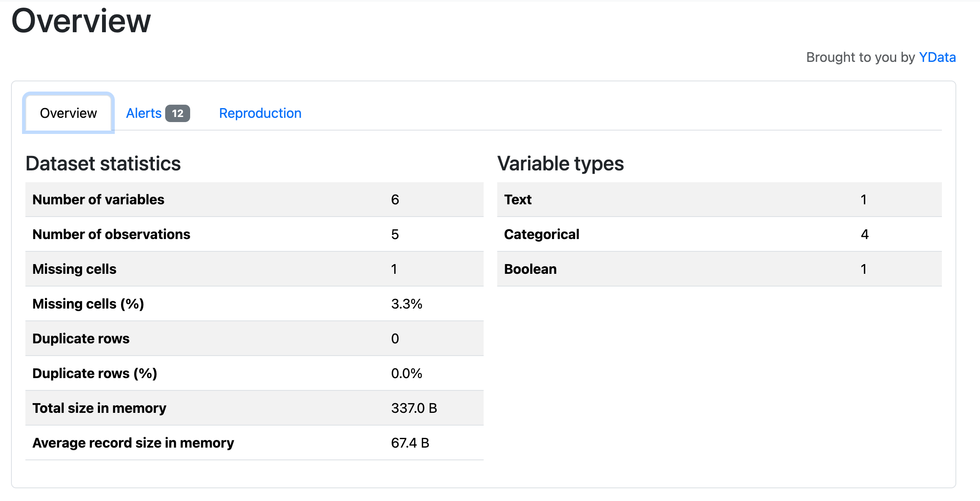
Task: Click the Alerts count badge 12
Action: [x=177, y=114]
